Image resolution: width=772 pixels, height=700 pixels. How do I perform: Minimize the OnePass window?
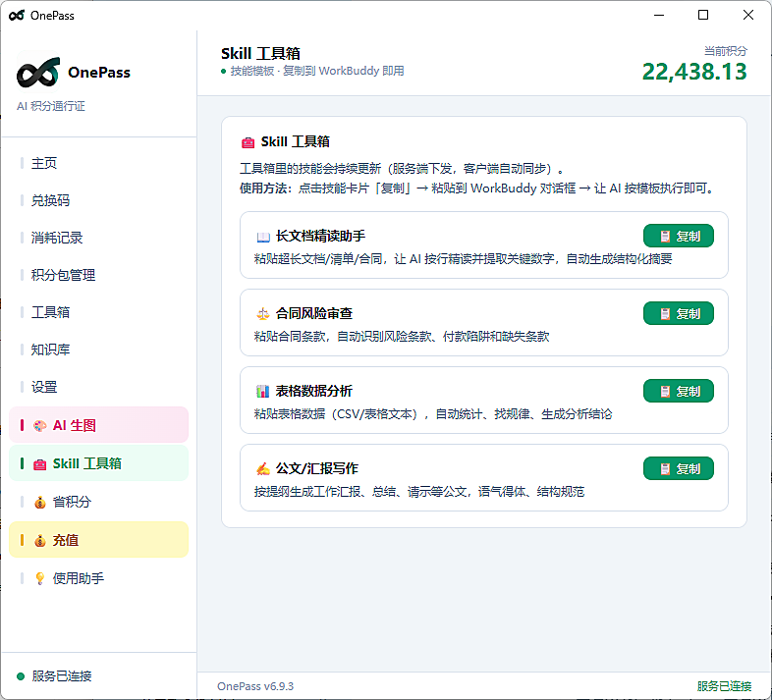659,16
